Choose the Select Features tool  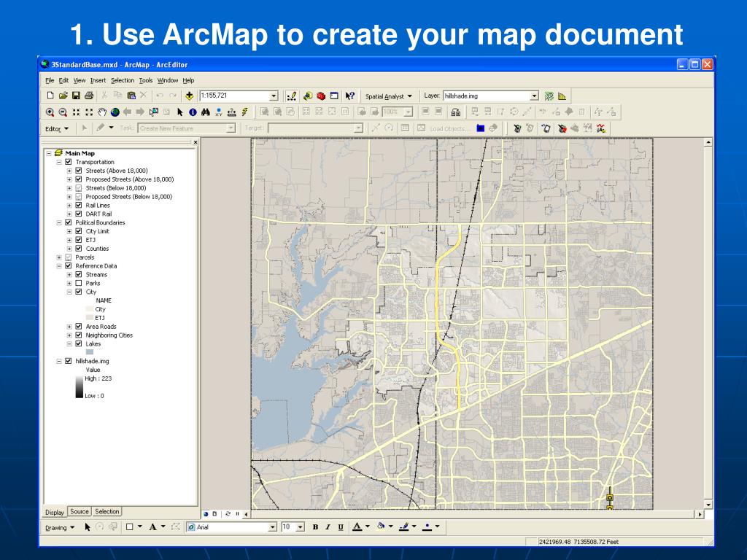(153, 112)
